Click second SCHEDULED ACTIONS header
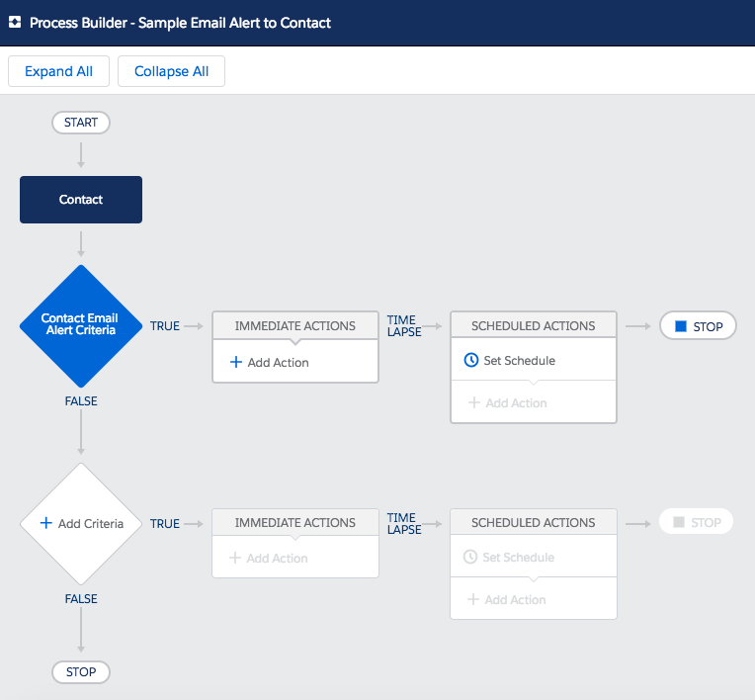The width and height of the screenshot is (755, 700). (x=533, y=522)
